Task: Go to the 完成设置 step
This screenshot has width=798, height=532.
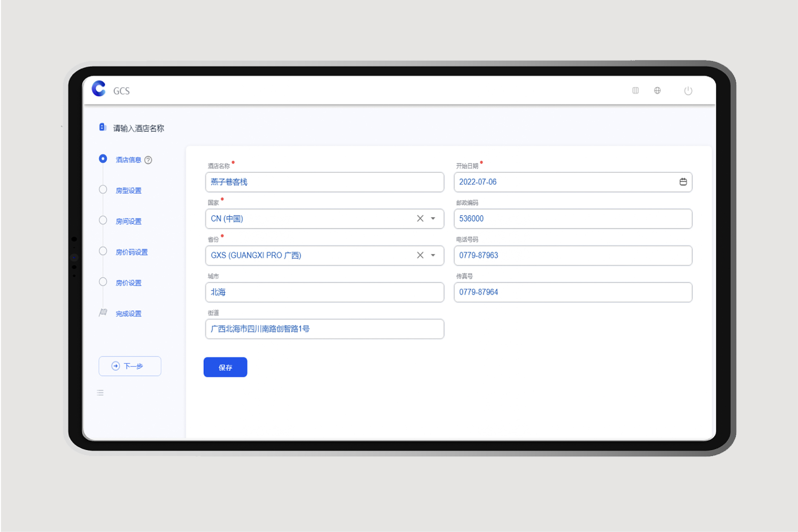Action: pyautogui.click(x=128, y=314)
